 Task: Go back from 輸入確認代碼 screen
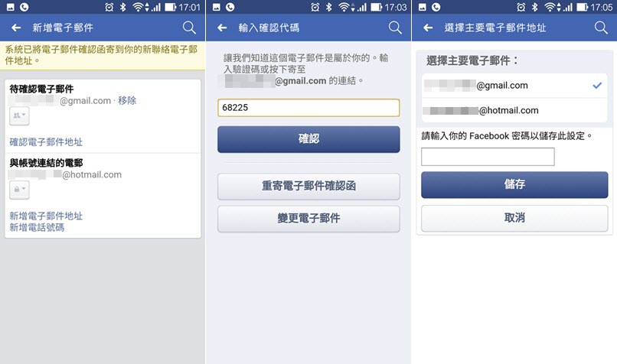tap(222, 28)
